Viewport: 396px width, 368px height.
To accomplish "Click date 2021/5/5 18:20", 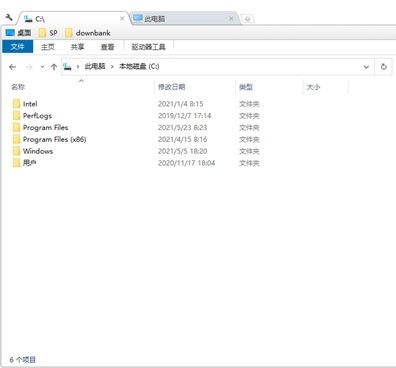I will [183, 151].
